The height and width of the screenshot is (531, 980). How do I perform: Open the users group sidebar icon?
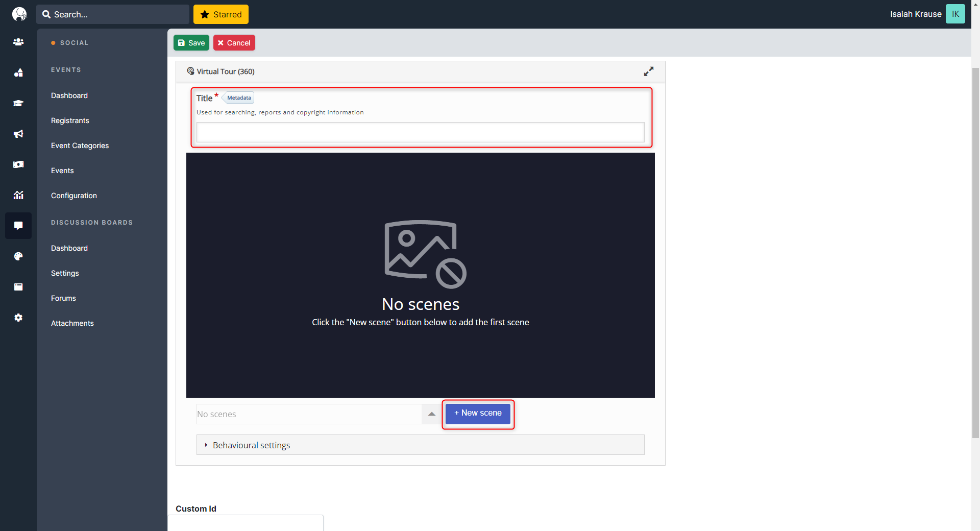(x=18, y=42)
